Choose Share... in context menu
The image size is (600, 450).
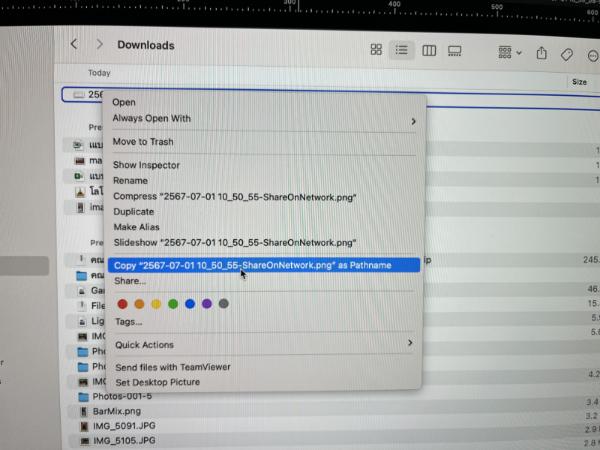pyautogui.click(x=130, y=281)
